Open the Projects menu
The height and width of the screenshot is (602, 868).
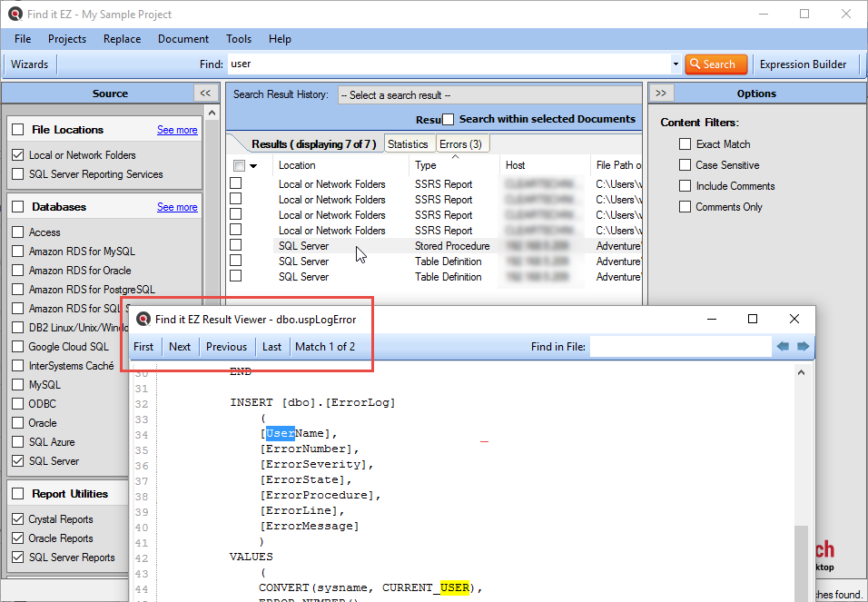(x=67, y=39)
